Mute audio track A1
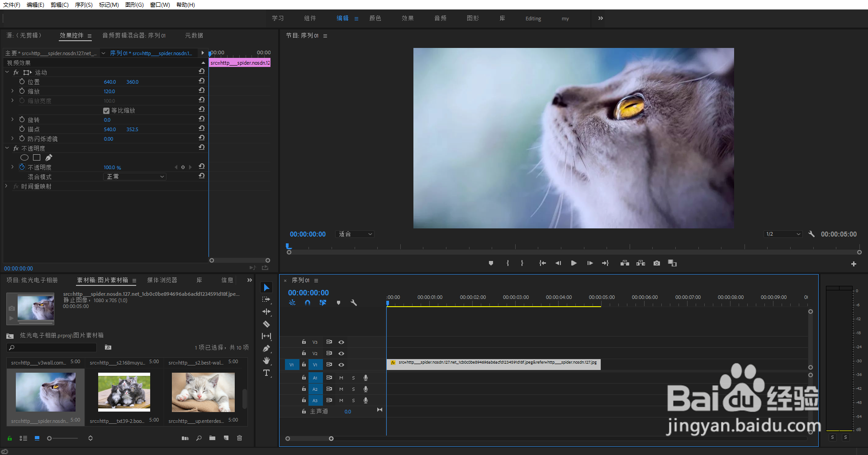The image size is (868, 455). pyautogui.click(x=341, y=378)
